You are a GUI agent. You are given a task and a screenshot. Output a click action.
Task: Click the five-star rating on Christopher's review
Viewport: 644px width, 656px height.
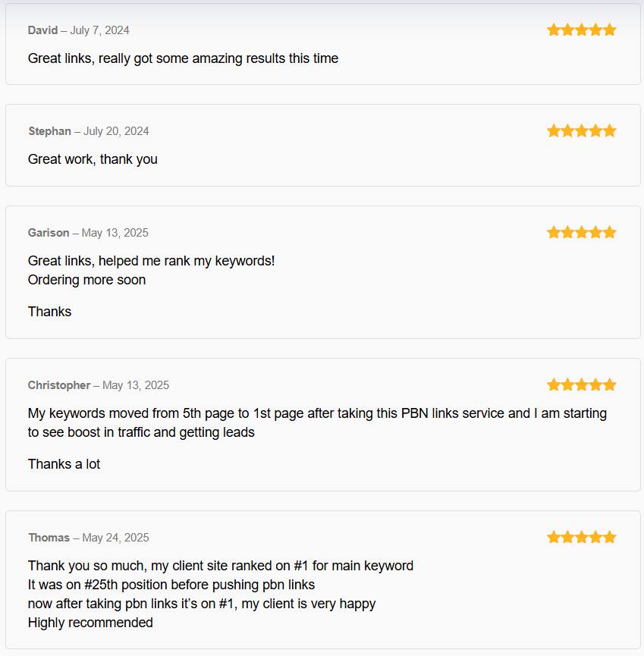point(581,385)
